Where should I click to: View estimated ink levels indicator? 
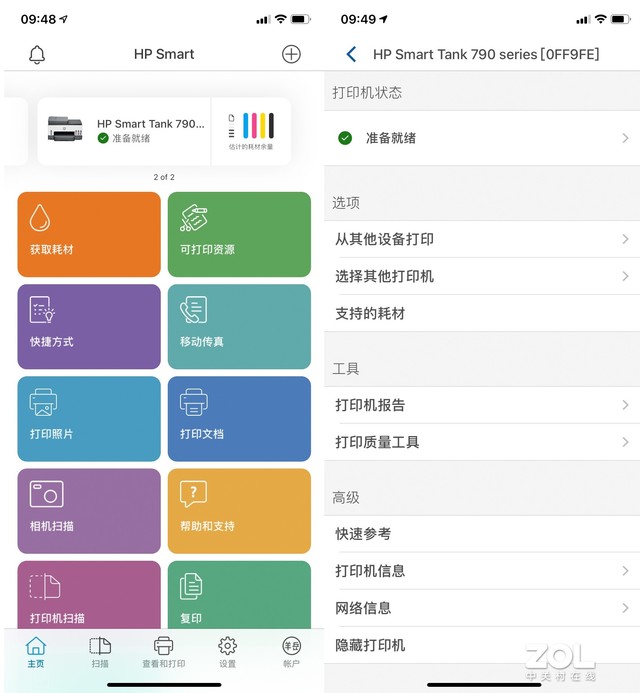pos(251,131)
